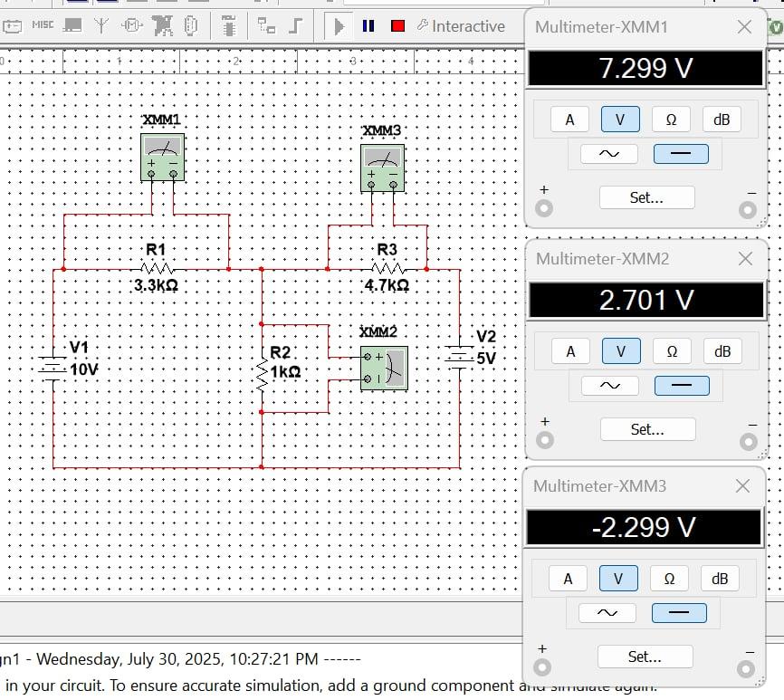
Task: Pause the running simulation
Action: (368, 26)
